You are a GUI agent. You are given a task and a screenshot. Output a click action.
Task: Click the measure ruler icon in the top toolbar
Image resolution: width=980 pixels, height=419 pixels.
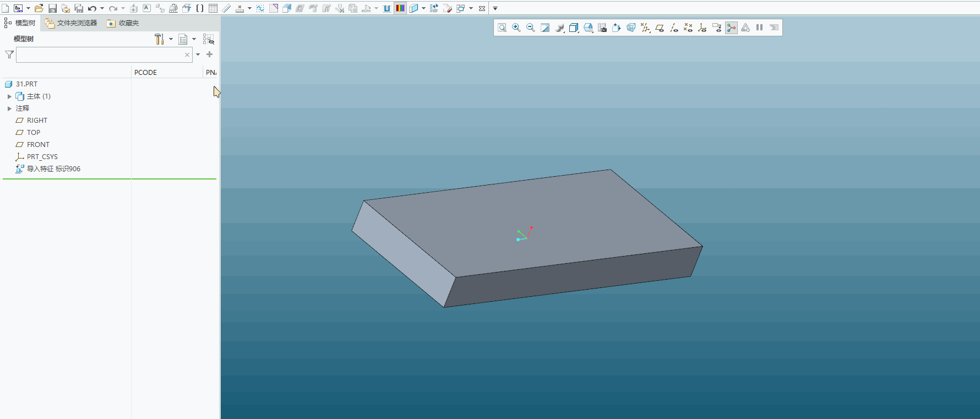pyautogui.click(x=226, y=8)
